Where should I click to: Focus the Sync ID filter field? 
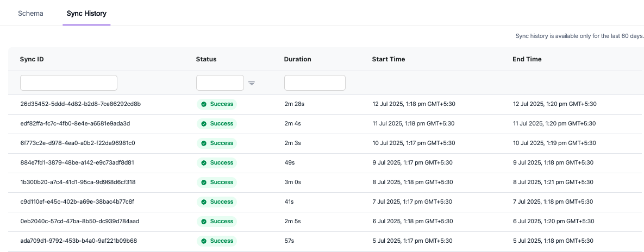(68, 83)
